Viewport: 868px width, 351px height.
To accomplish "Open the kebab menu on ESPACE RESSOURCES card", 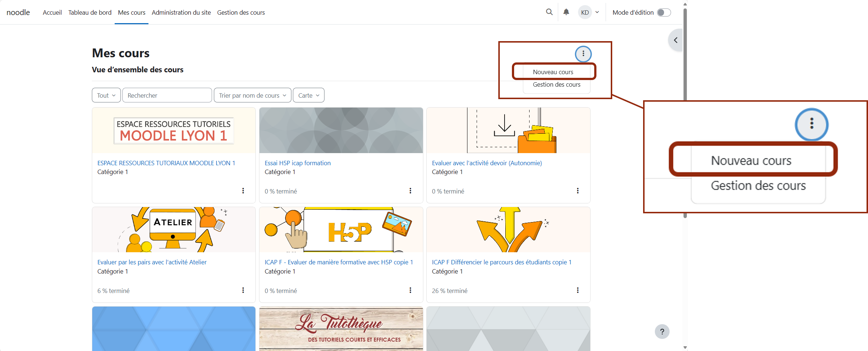I will click(x=243, y=191).
